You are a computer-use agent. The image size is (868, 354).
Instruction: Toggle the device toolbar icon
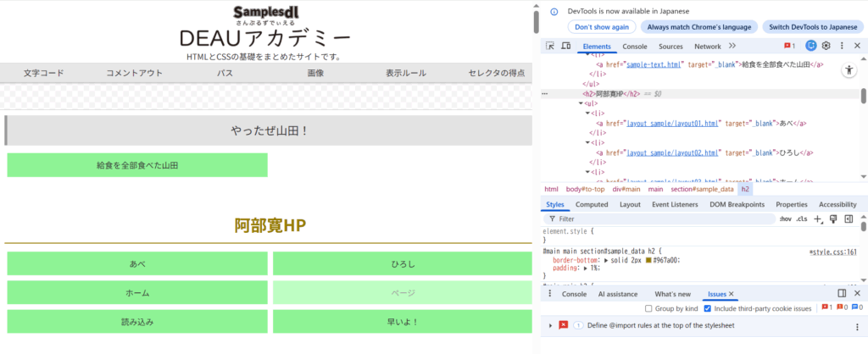[x=565, y=46]
